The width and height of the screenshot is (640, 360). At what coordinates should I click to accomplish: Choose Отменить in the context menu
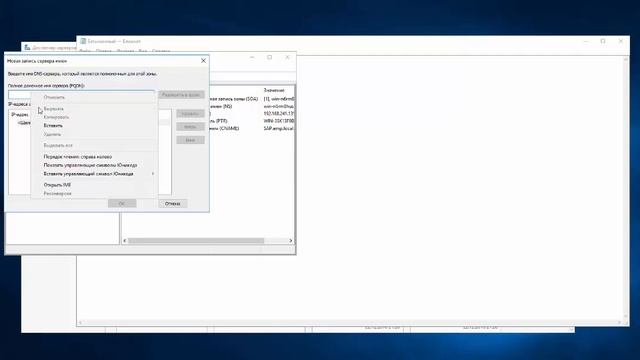click(54, 97)
